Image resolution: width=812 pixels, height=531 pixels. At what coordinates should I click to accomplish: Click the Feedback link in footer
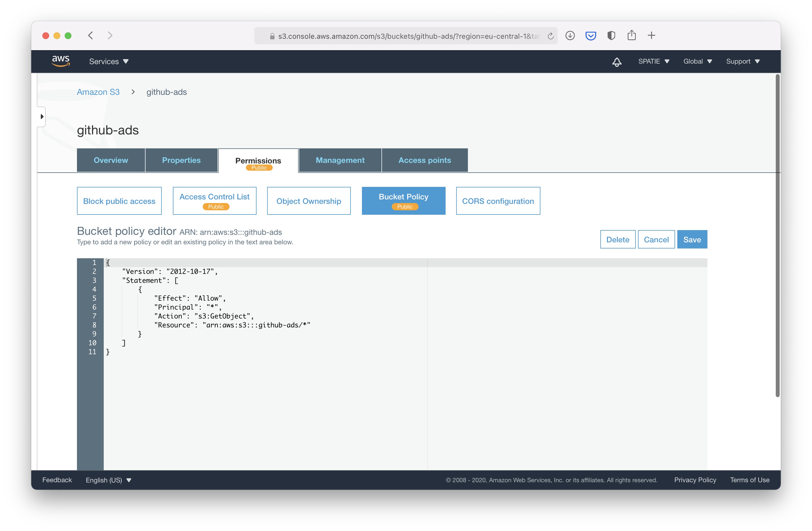click(57, 480)
